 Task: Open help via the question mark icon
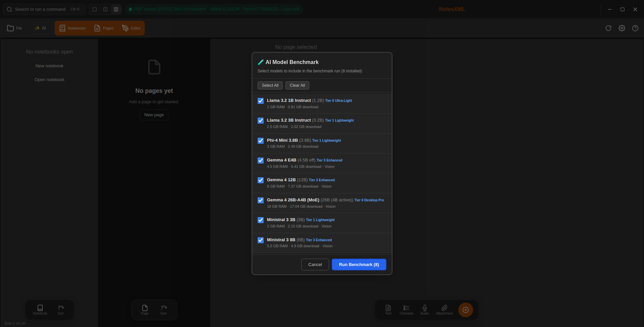coord(635,28)
